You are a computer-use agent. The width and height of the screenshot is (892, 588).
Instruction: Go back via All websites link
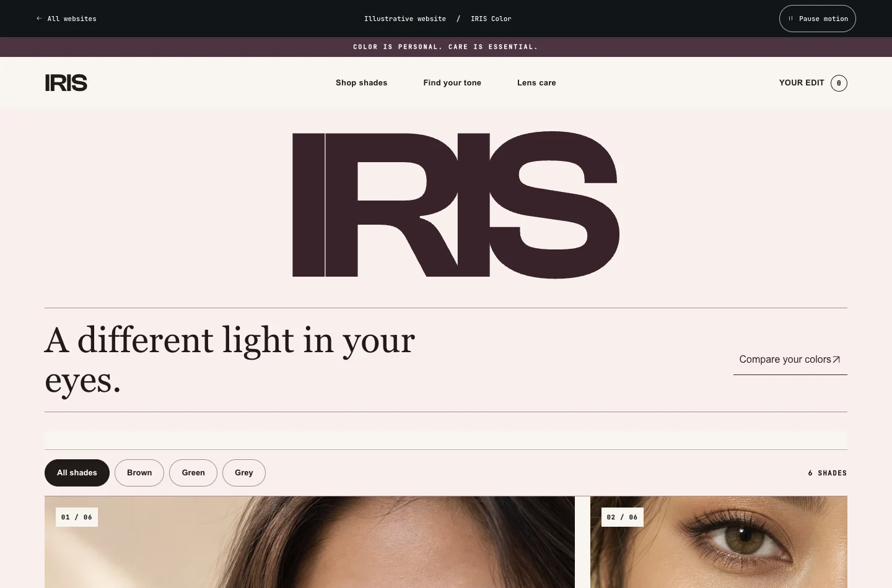66,19
